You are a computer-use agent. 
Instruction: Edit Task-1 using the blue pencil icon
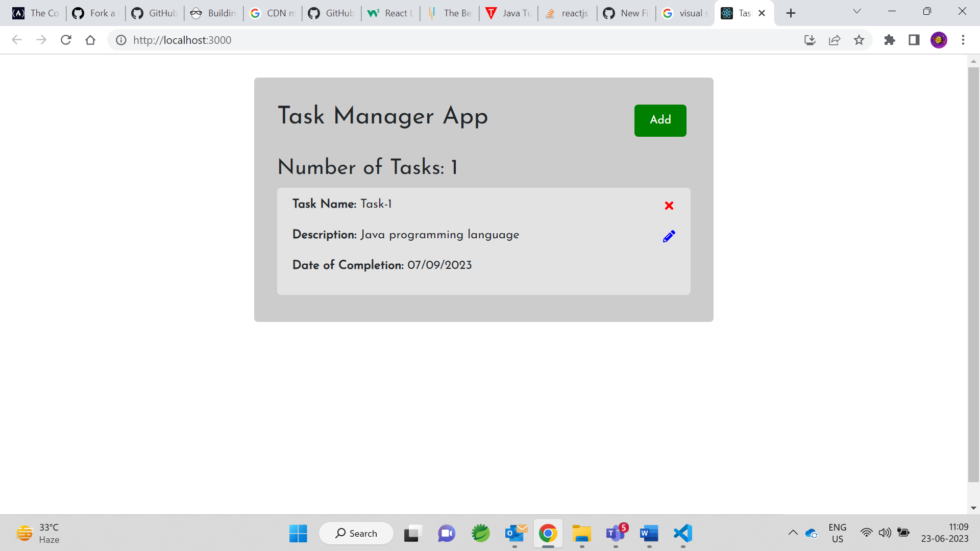669,236
